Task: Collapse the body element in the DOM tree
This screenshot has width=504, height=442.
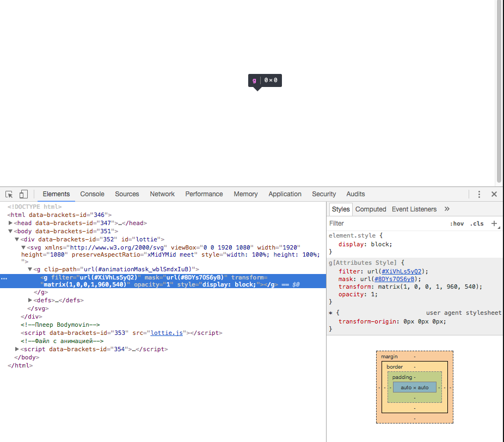Action: pyautogui.click(x=11, y=231)
